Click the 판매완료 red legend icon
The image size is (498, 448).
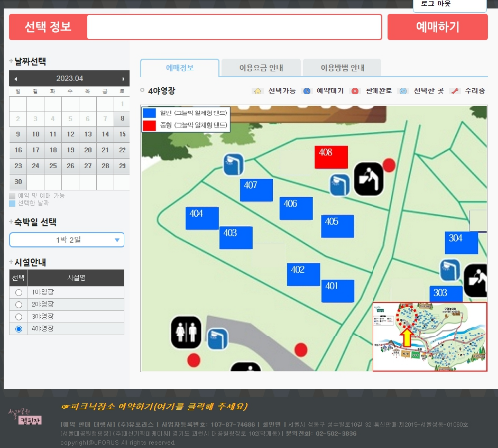tap(355, 91)
